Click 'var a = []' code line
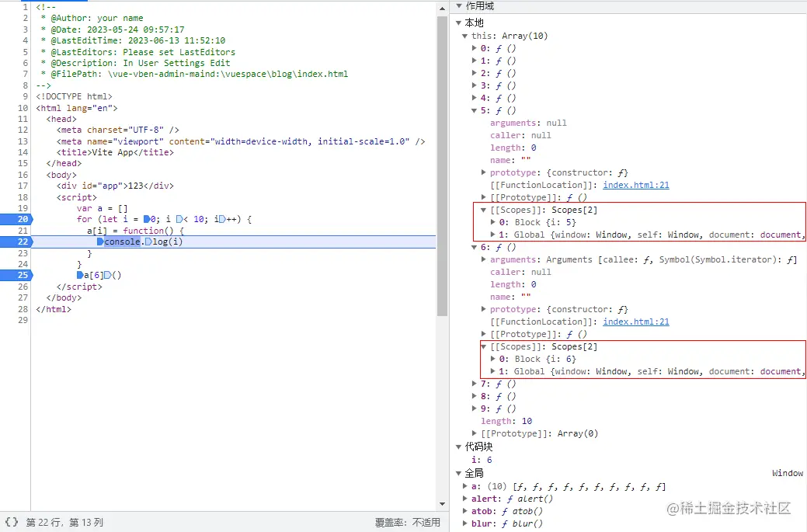Screen dimensions: 807x532 pyautogui.click(x=102, y=208)
